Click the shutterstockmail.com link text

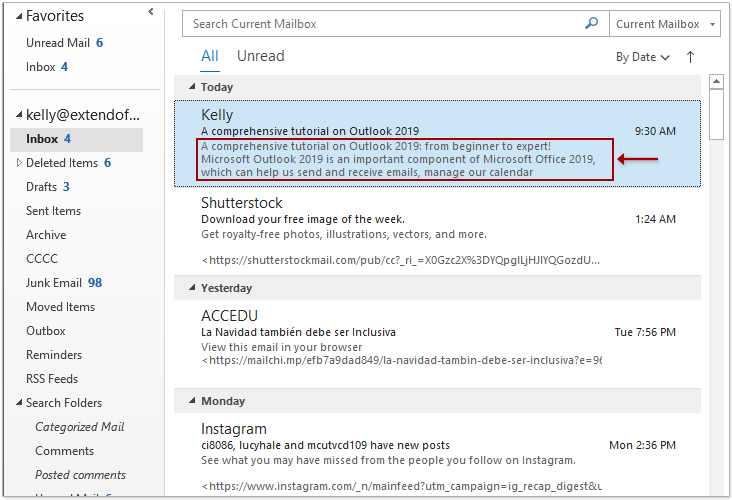point(401,260)
